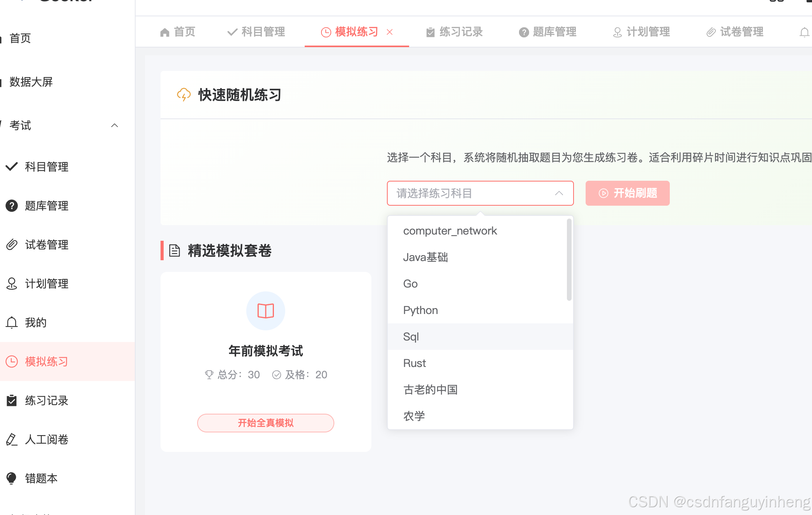
Task: Click the clipboard icon beside sidebar 练习记录
Action: click(x=12, y=400)
